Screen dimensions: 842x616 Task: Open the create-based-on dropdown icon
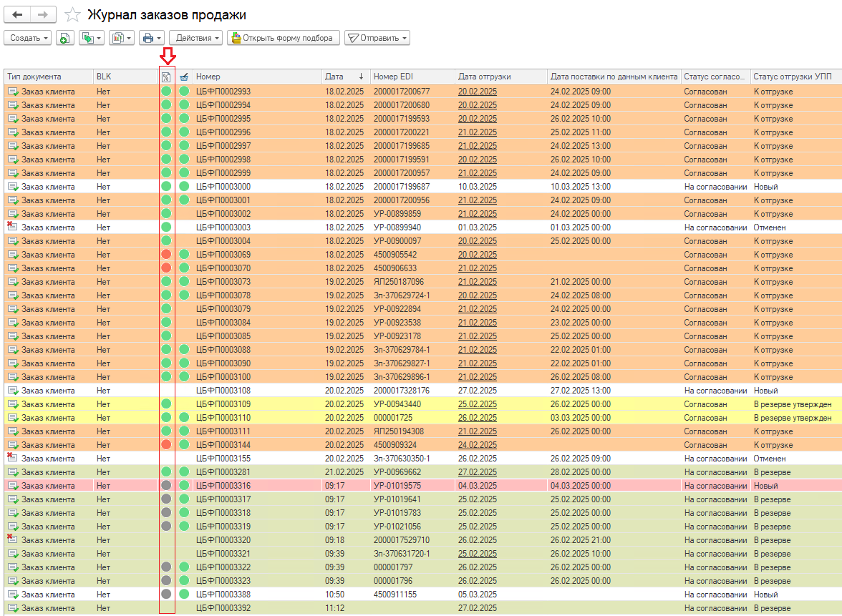[x=91, y=38]
